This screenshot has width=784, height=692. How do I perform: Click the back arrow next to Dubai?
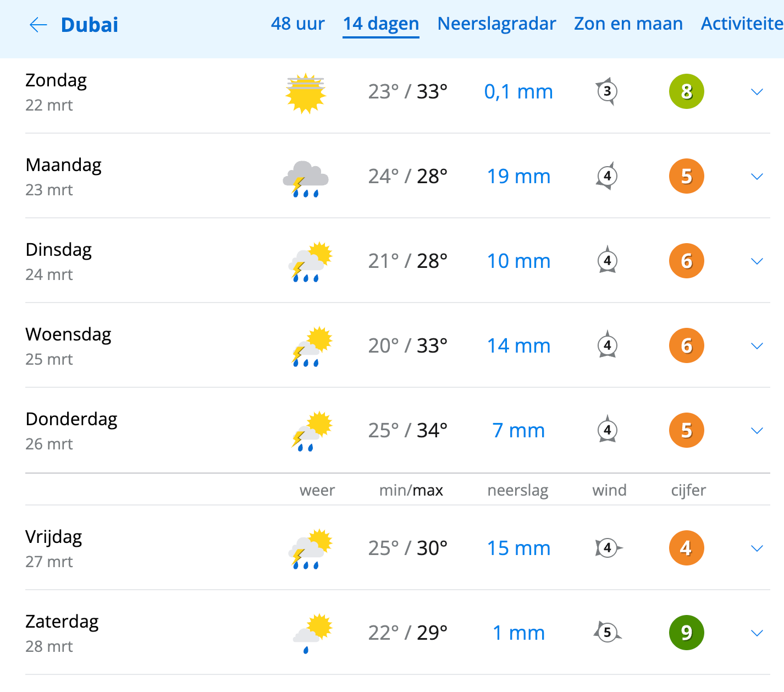click(x=38, y=25)
